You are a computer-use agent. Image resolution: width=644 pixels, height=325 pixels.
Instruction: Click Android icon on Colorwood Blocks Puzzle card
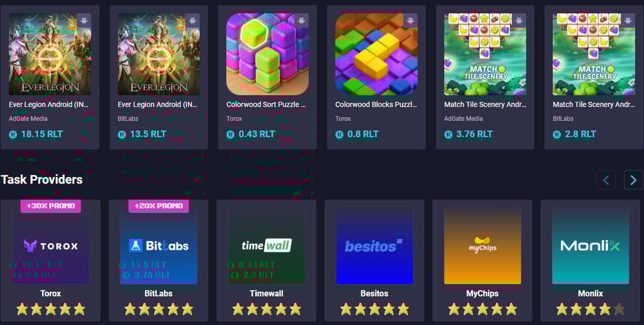pyautogui.click(x=410, y=21)
